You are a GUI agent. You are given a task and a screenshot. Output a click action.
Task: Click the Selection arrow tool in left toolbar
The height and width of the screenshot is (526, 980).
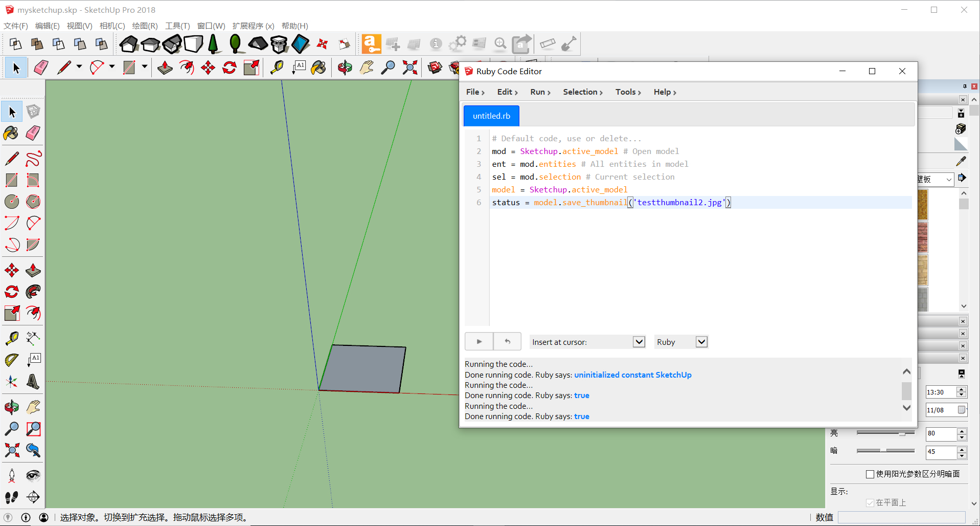12,112
